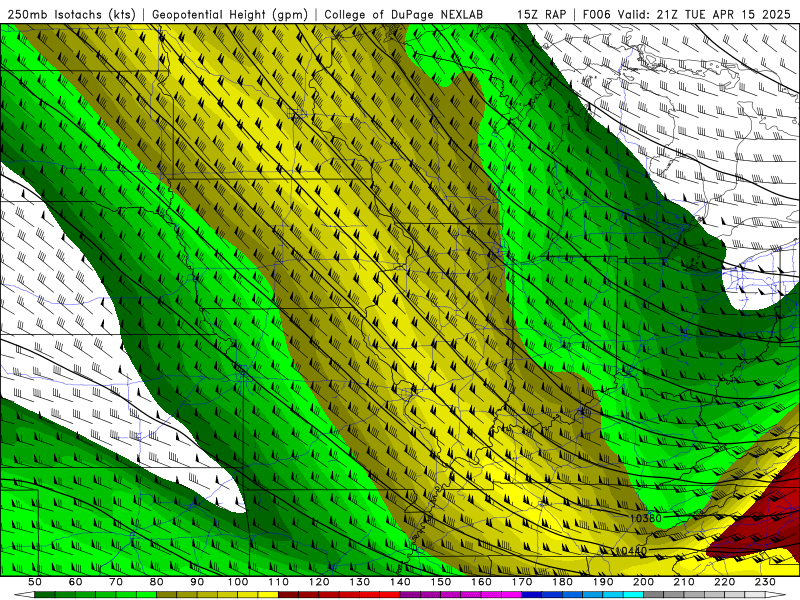Click the 180 value on the color scale

pyautogui.click(x=562, y=582)
